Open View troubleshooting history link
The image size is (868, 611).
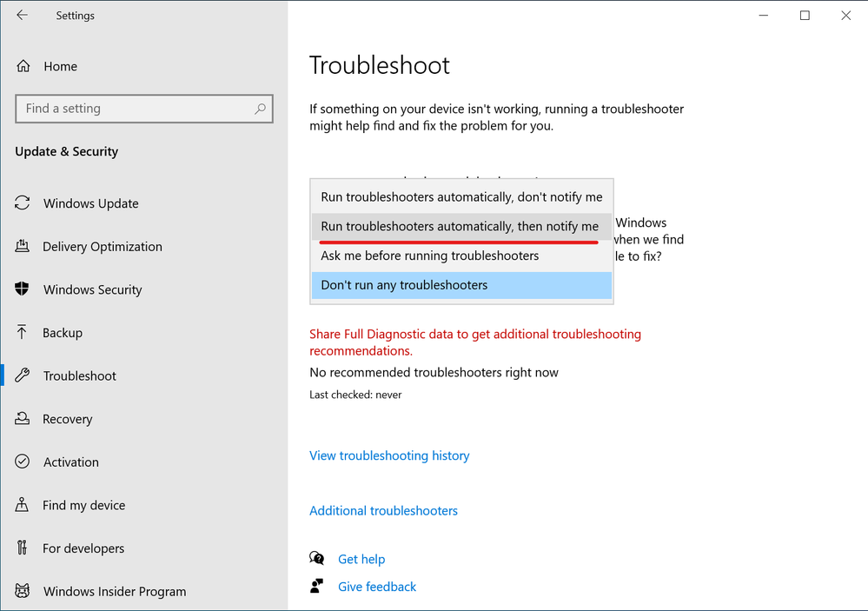pyautogui.click(x=389, y=455)
